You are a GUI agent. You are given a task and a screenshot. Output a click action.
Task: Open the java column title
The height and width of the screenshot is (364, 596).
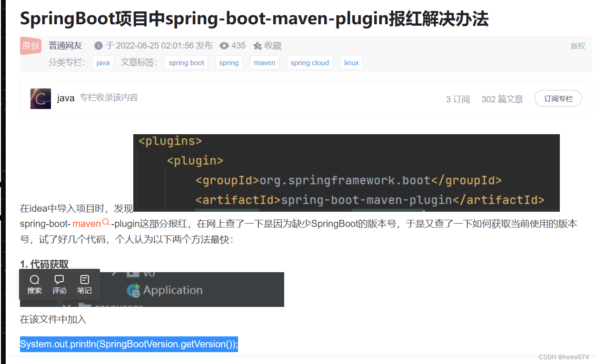[x=66, y=98]
